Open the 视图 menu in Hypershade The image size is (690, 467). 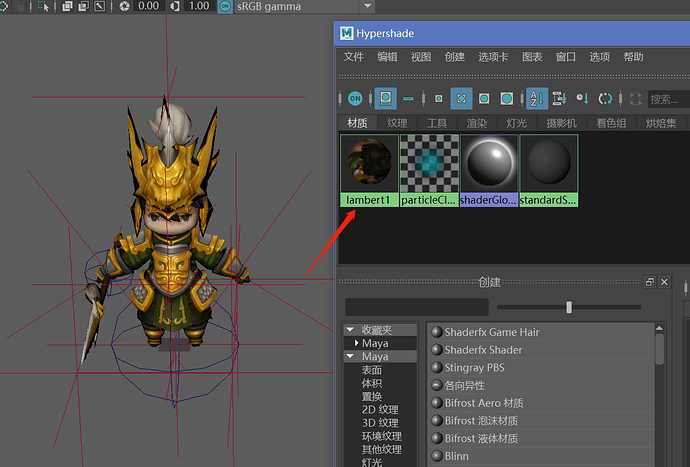tap(421, 57)
